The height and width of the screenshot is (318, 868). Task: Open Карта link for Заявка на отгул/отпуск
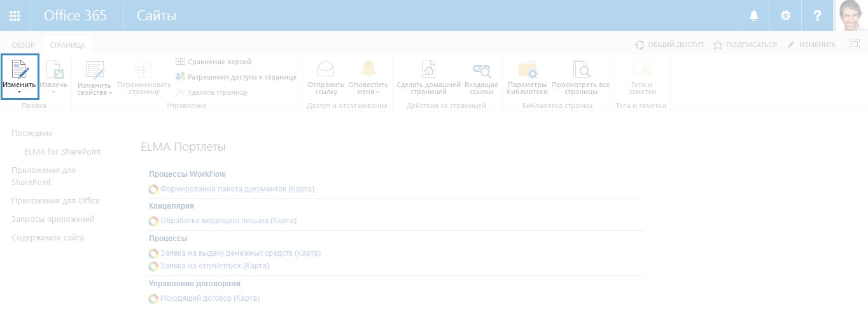256,266
